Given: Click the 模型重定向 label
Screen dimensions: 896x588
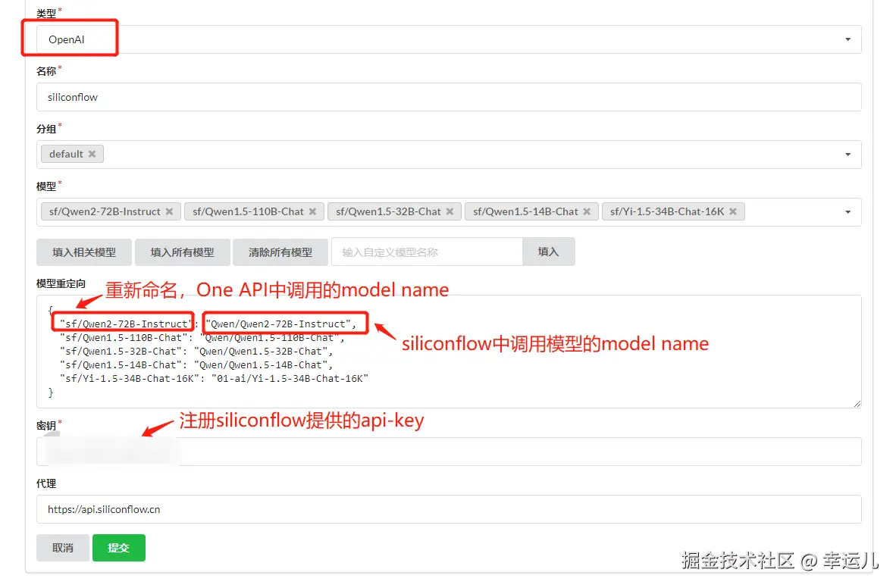Looking at the screenshot, I should (61, 283).
